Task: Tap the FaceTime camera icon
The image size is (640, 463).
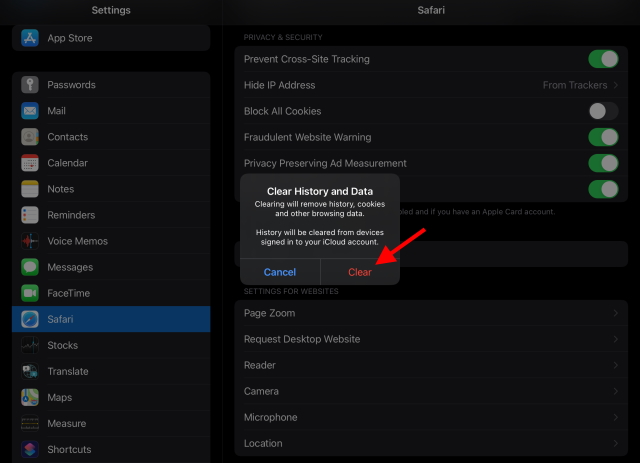Action: [x=30, y=293]
